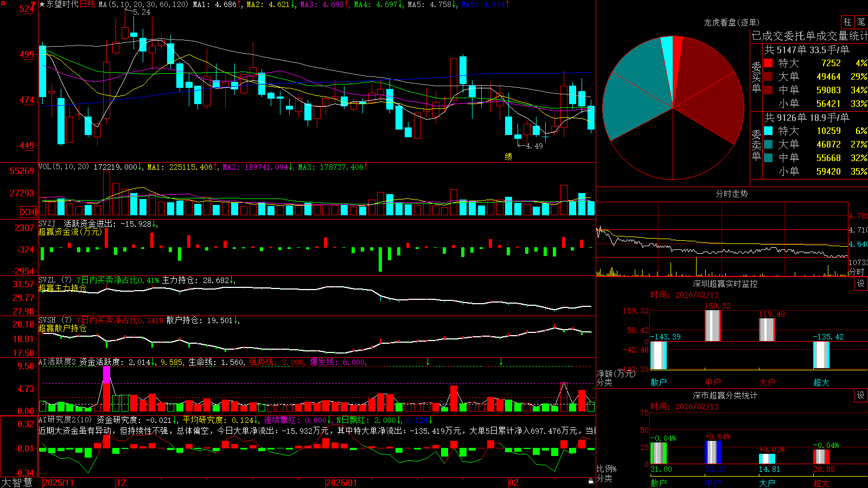Click the blue 中户 33.32 bar in statistics chart
Screen dimensions: 868x488
[713, 453]
